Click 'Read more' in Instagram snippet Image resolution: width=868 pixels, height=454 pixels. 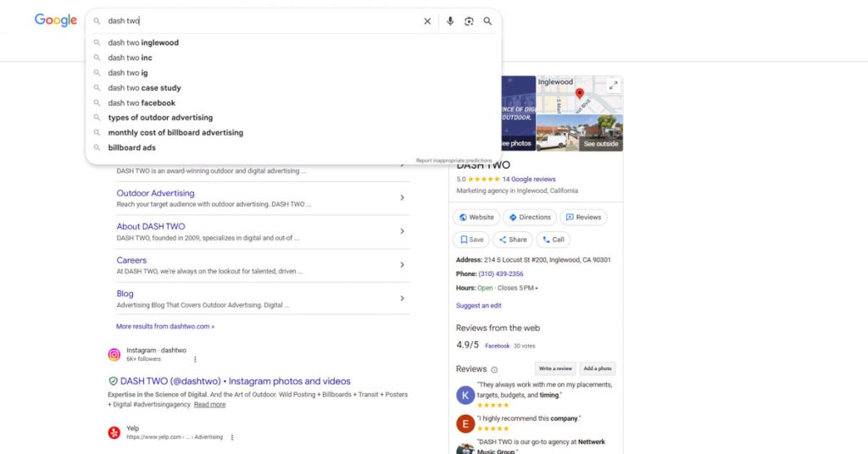(x=210, y=404)
